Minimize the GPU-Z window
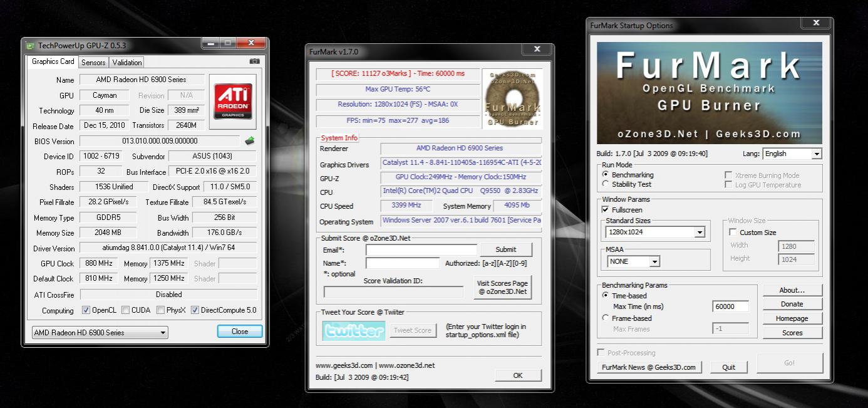Image resolution: width=868 pixels, height=408 pixels. point(210,43)
